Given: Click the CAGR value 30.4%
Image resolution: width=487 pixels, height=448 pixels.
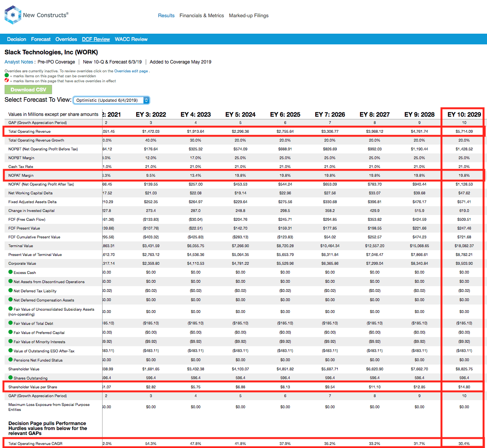Looking at the screenshot, I should click(x=464, y=444).
